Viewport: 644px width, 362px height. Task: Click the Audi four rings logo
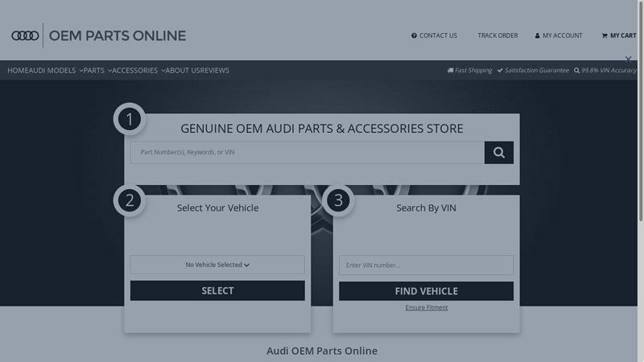tap(25, 35)
